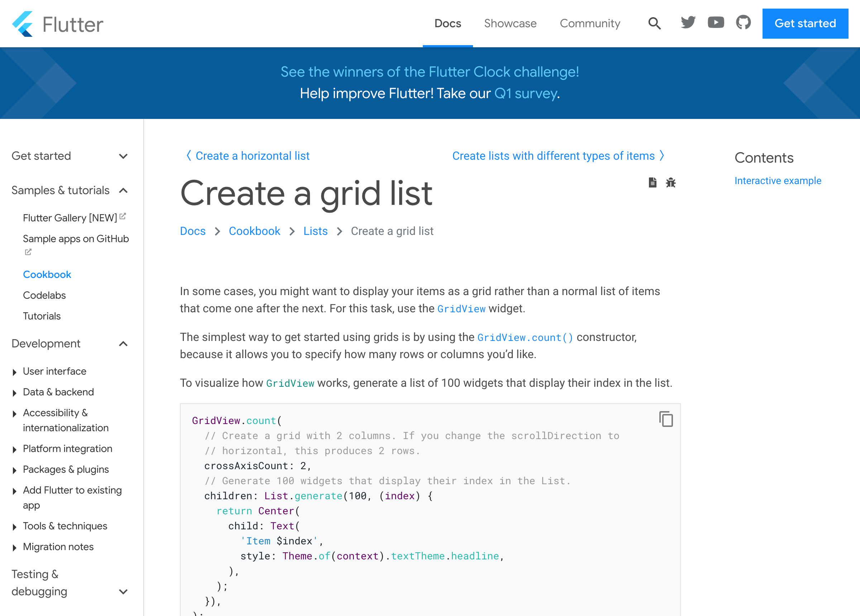Copy the code snippet to clipboard
The width and height of the screenshot is (860, 616).
pyautogui.click(x=666, y=419)
